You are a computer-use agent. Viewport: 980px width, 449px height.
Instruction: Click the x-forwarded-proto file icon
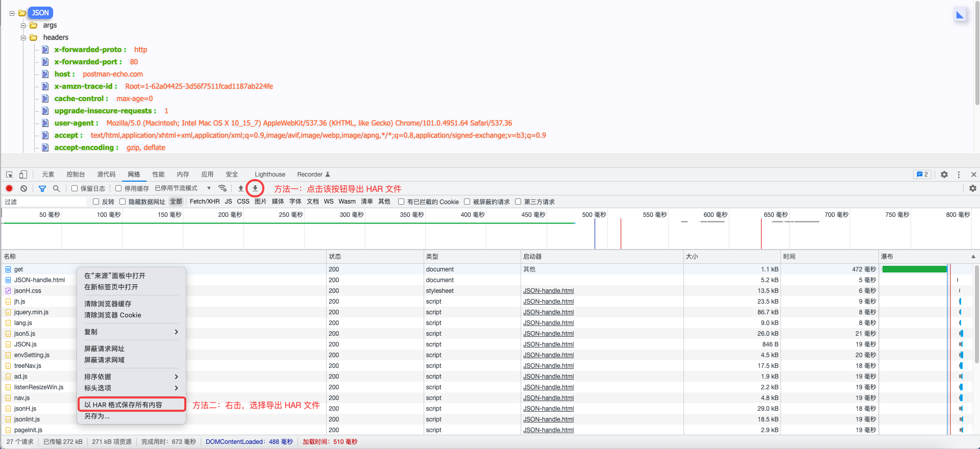pos(45,49)
